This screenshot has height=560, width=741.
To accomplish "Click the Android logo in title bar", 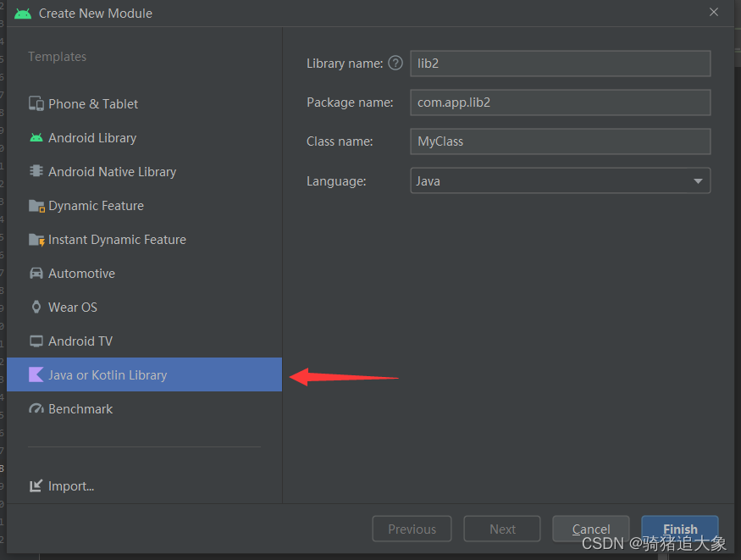I will point(23,14).
